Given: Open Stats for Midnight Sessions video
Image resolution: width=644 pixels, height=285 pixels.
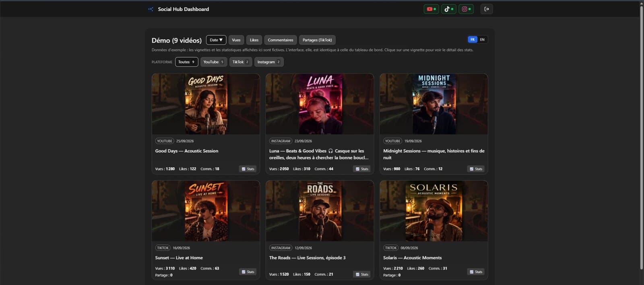Looking at the screenshot, I should (476, 169).
